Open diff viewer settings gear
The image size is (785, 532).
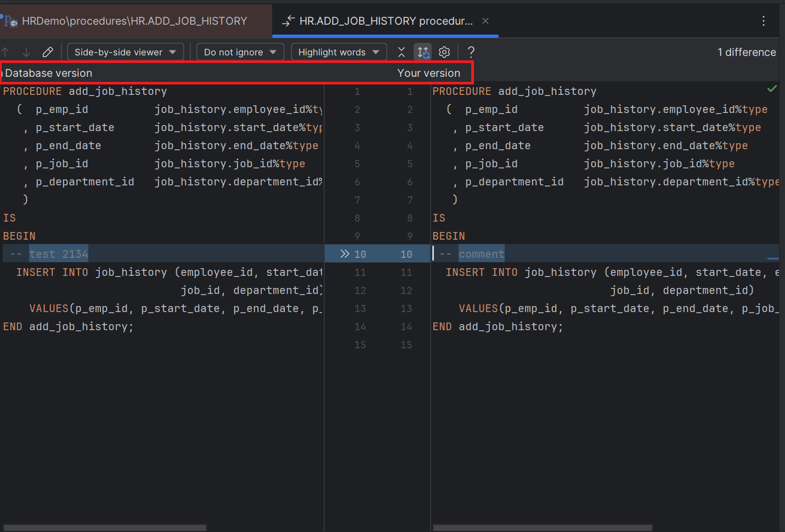point(444,52)
